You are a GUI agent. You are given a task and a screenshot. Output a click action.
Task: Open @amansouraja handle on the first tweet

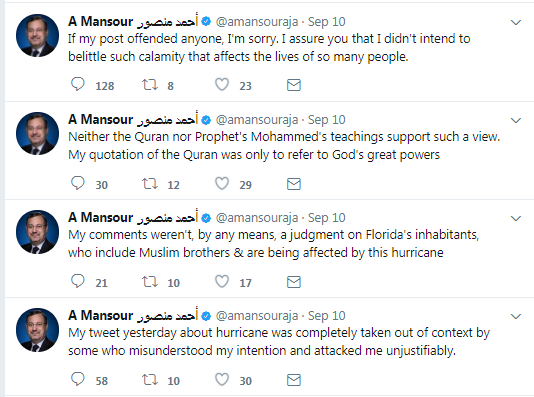pyautogui.click(x=257, y=22)
